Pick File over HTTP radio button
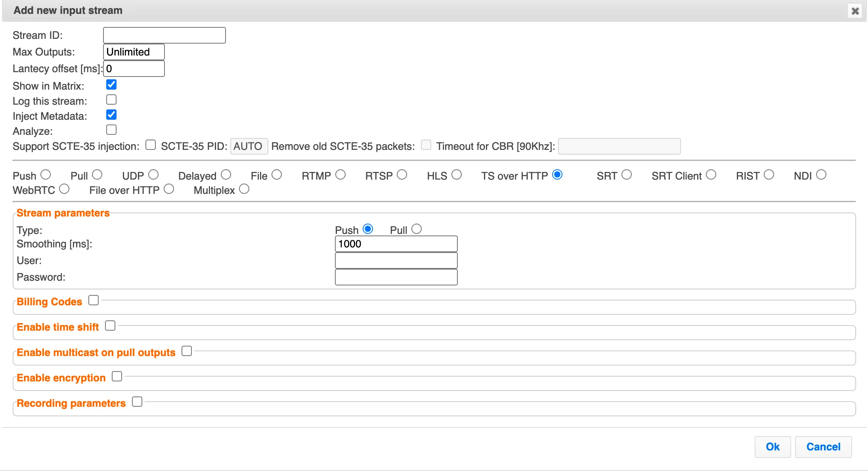Screen dimensions: 868x471 click(x=169, y=189)
